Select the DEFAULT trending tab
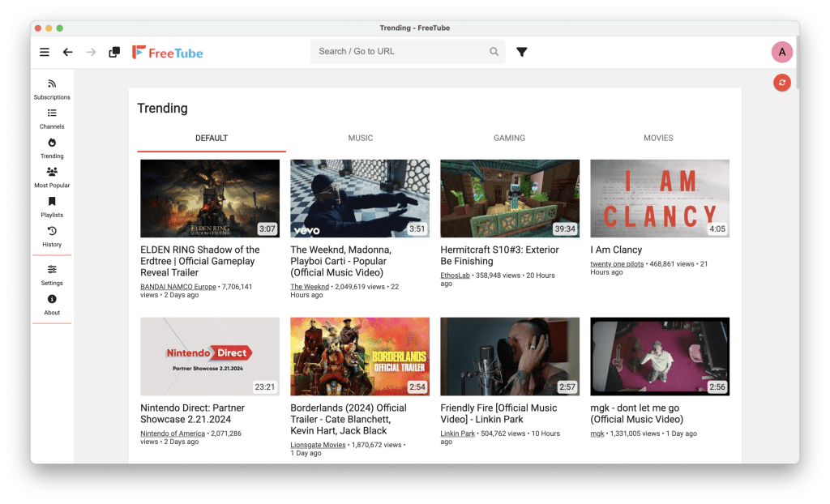 (212, 139)
